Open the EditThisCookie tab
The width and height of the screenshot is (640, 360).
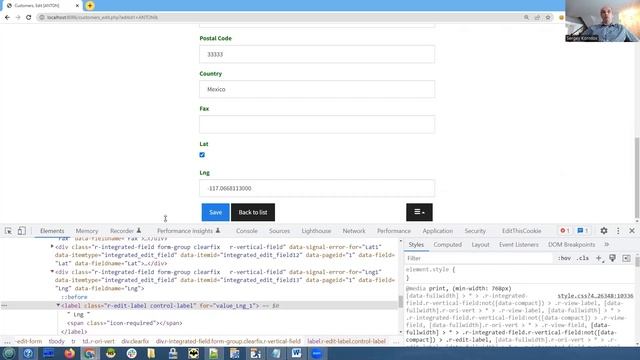tap(521, 231)
